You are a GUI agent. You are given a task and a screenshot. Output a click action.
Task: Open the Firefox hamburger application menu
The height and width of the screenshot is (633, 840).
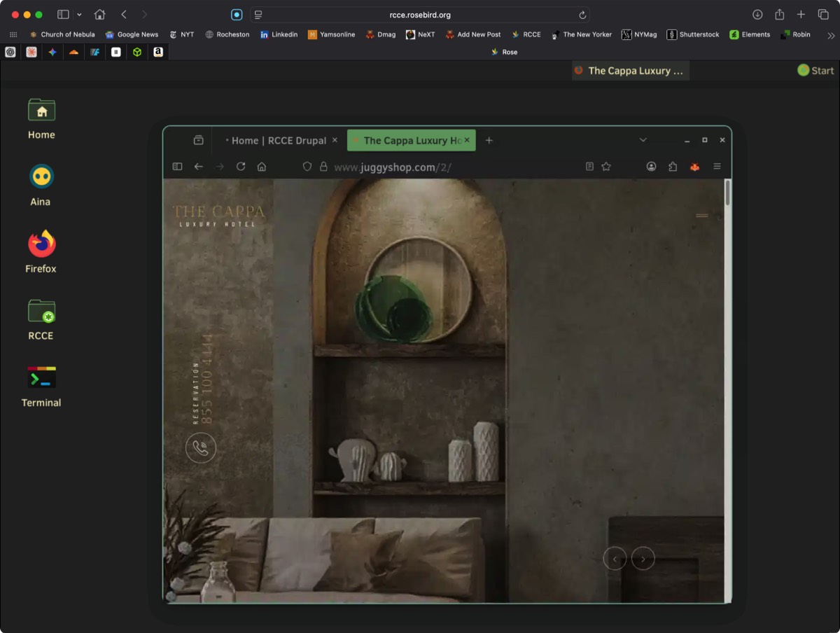tap(717, 167)
